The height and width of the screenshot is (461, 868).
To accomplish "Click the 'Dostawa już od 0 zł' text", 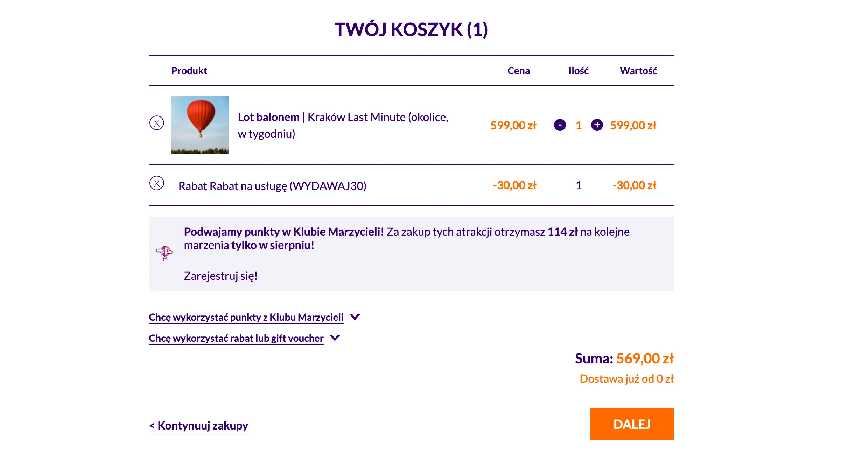I will [626, 379].
